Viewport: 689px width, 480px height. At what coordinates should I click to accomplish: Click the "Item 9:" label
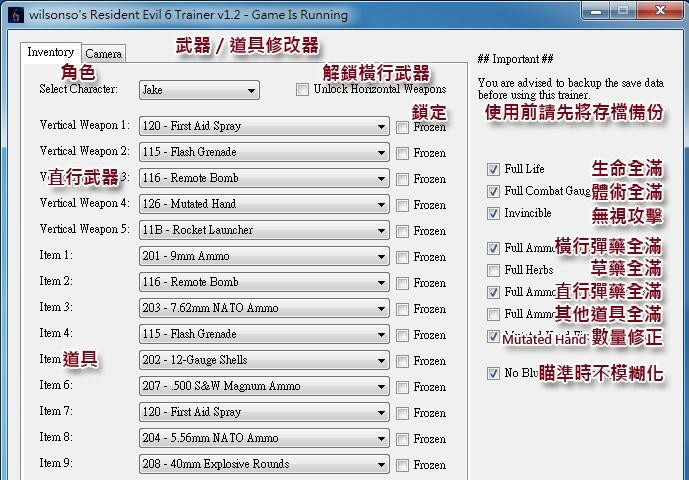coord(56,463)
